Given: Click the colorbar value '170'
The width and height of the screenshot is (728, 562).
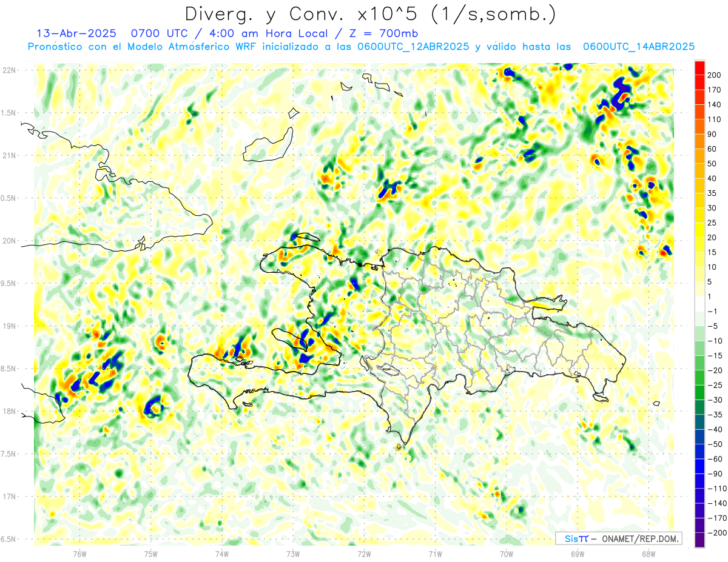Looking at the screenshot, I should 715,90.
